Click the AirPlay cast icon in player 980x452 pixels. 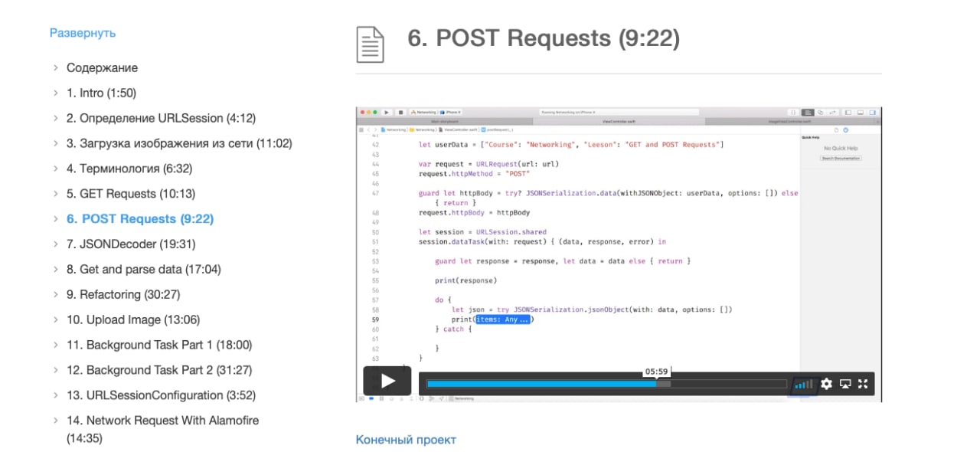click(x=845, y=384)
